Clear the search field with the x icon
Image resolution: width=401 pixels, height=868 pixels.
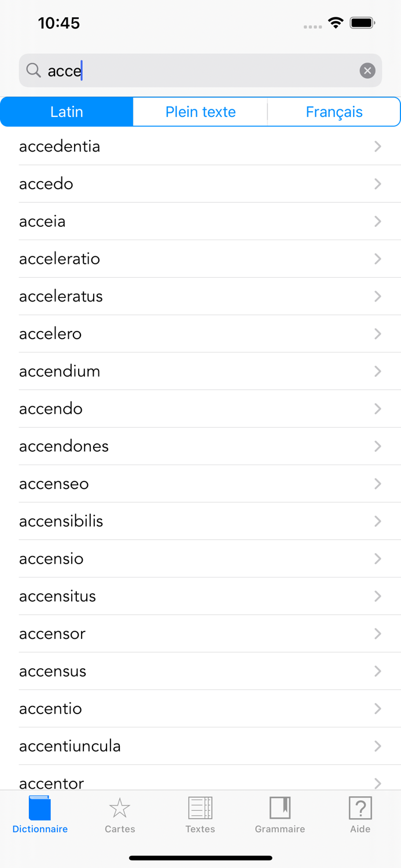367,70
